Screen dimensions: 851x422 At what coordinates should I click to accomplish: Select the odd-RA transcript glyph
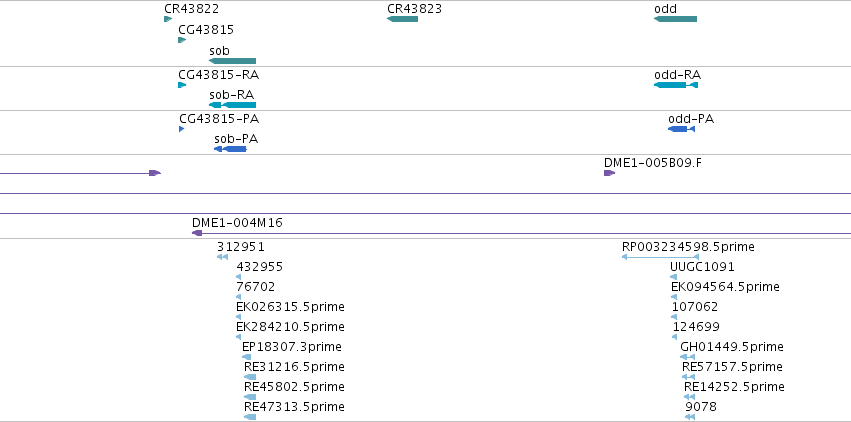(x=676, y=85)
